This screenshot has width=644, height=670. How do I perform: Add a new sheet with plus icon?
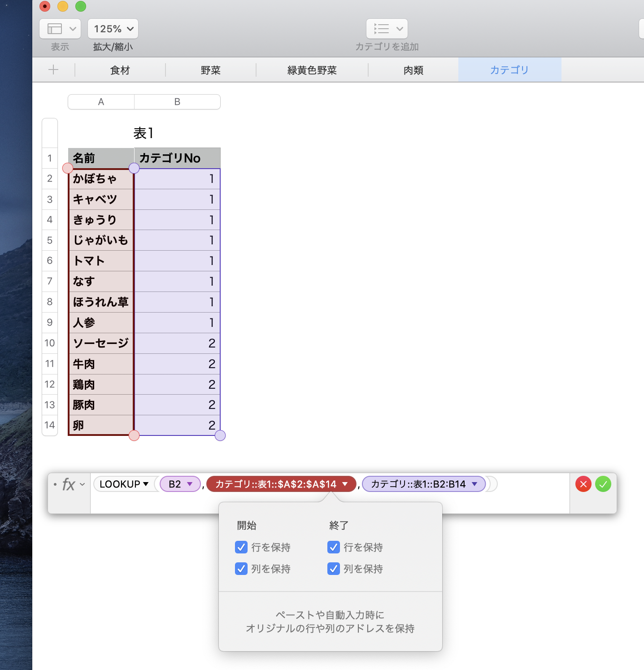[53, 70]
